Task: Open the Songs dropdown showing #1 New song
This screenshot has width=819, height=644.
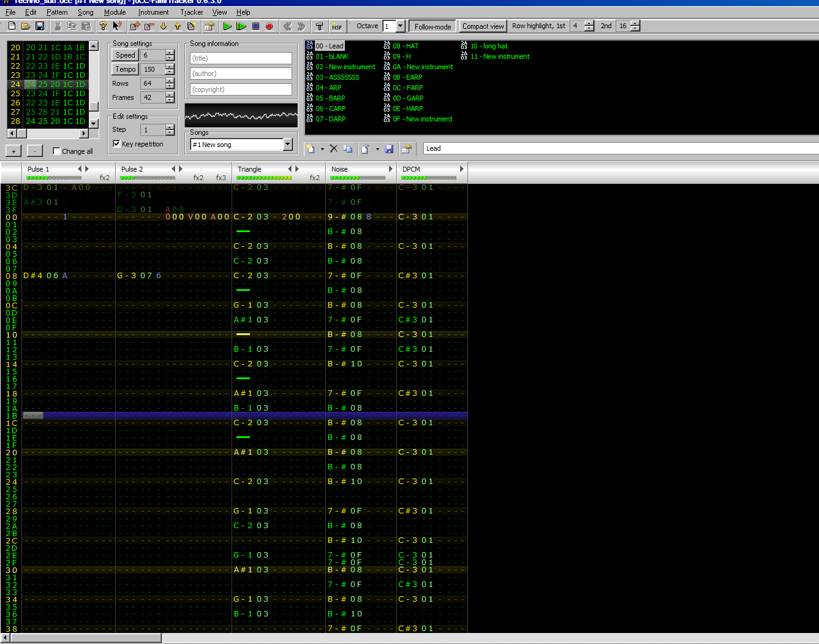Action: click(x=288, y=145)
